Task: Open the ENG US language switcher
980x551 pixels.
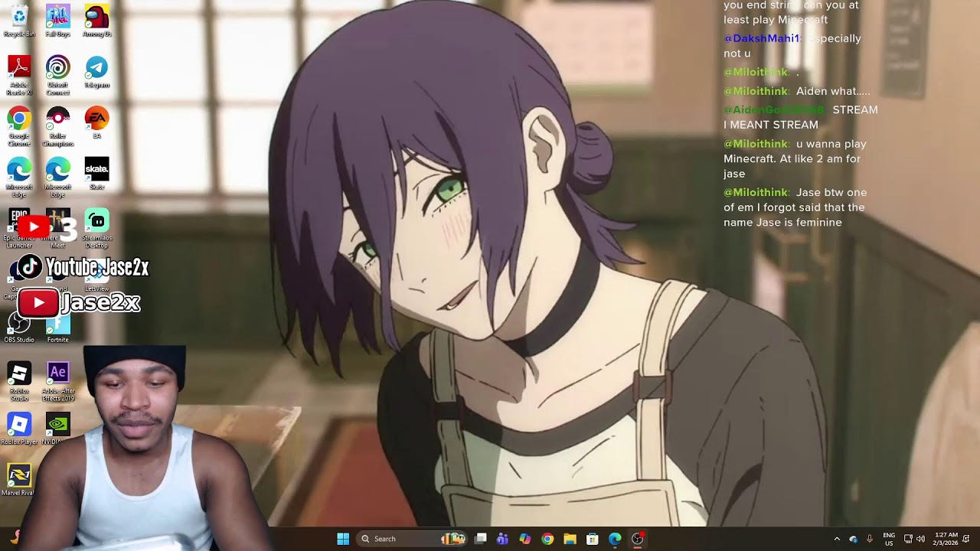Action: (x=889, y=539)
